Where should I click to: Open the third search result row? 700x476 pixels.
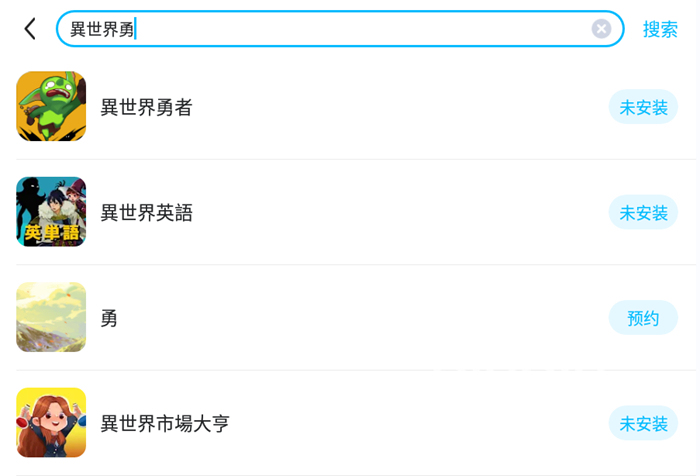[x=350, y=318]
